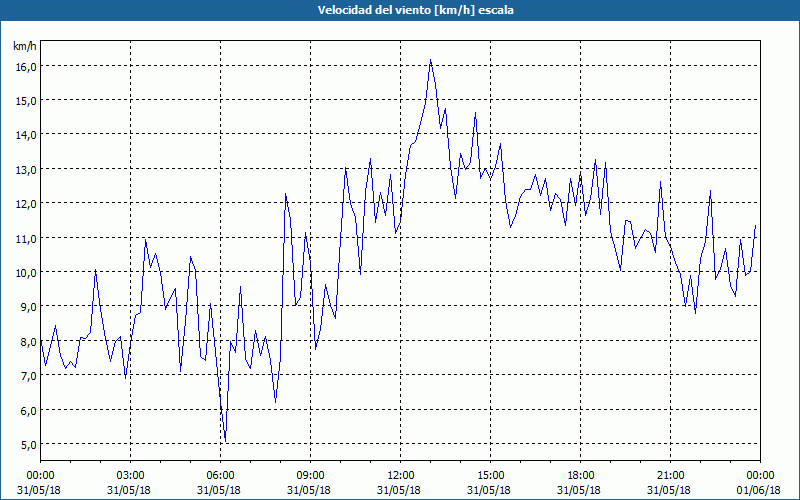Select the 12,0 y-axis value
This screenshot has width=800, height=500.
point(25,204)
